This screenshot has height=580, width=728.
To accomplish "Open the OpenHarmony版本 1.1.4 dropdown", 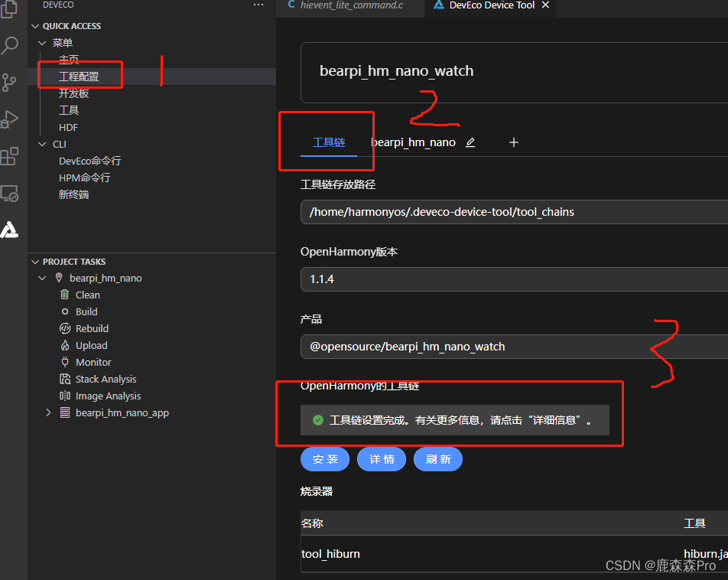I will click(514, 279).
